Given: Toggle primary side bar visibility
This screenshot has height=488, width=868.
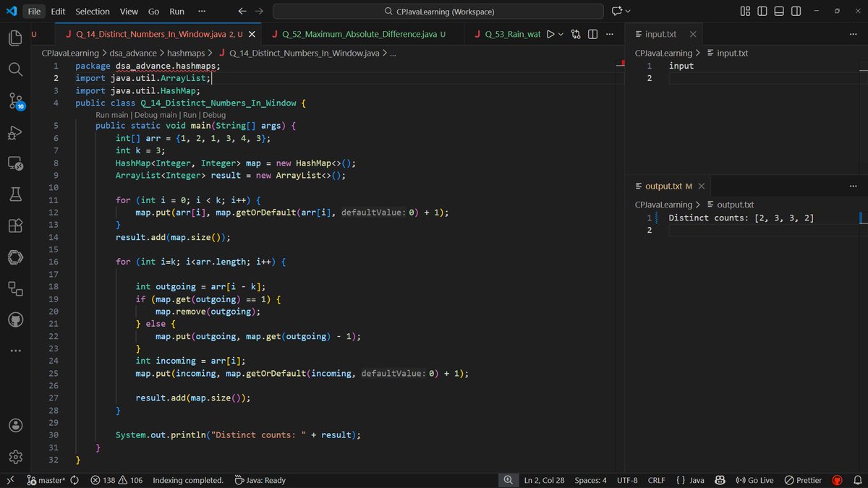Looking at the screenshot, I should click(x=762, y=12).
